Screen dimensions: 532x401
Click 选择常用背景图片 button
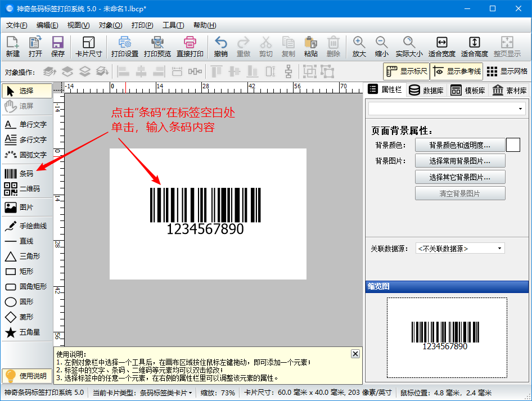(460, 161)
